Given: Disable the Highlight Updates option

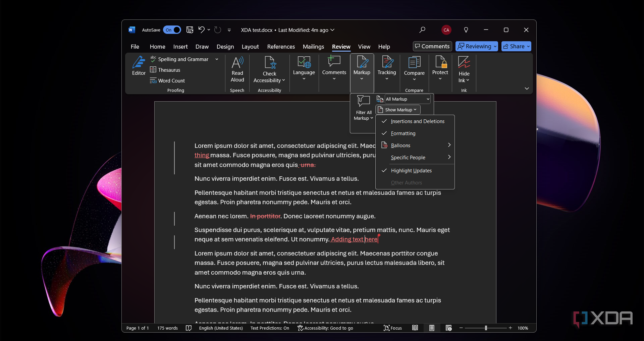Looking at the screenshot, I should coord(411,171).
